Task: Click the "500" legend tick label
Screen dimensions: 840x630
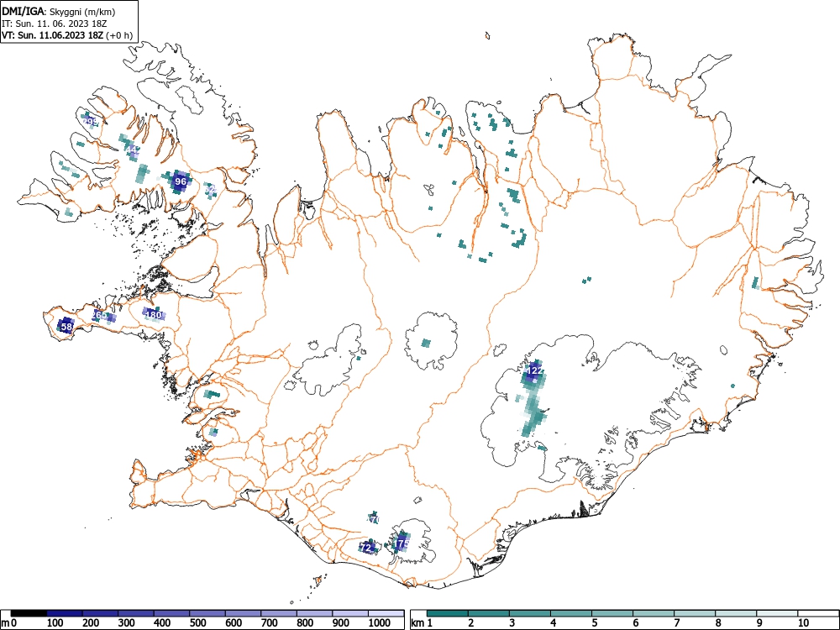Action: point(198,623)
